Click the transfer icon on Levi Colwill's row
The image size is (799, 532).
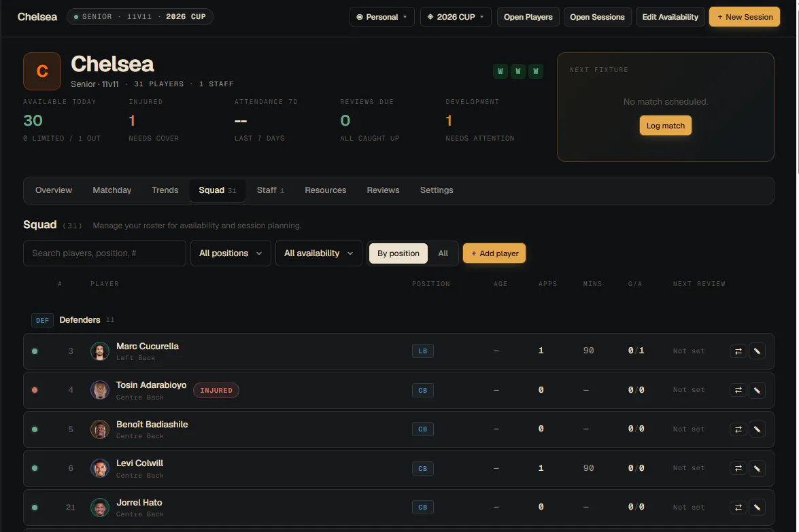(738, 468)
